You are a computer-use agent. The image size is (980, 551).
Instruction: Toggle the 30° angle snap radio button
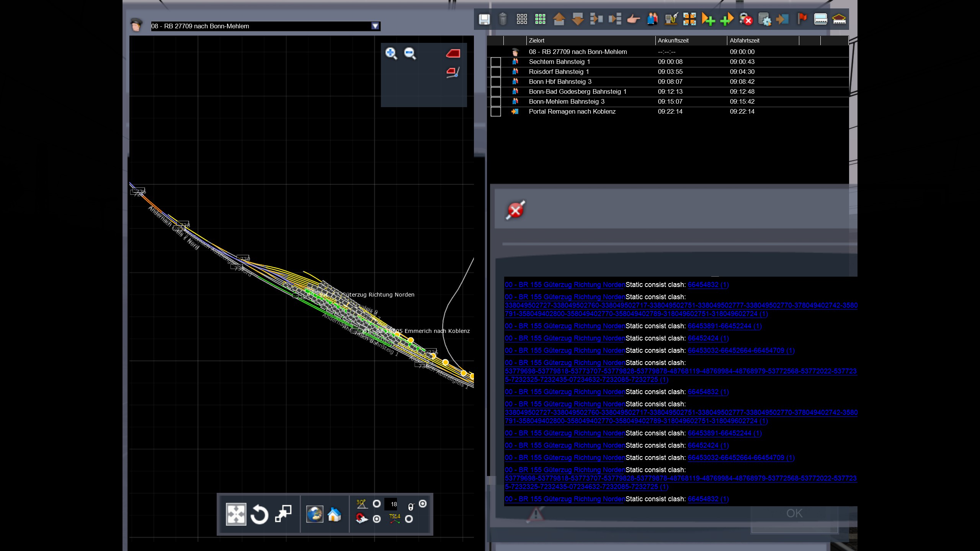coord(377,504)
